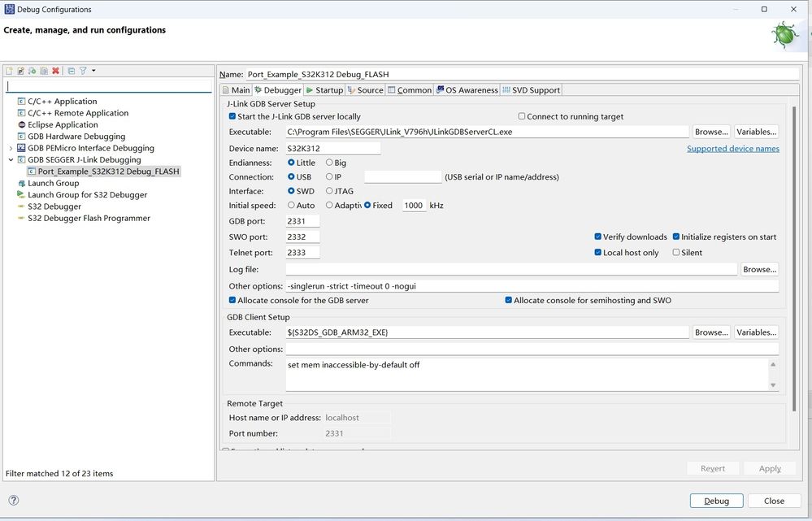Delete the selected launch configuration

54,71
